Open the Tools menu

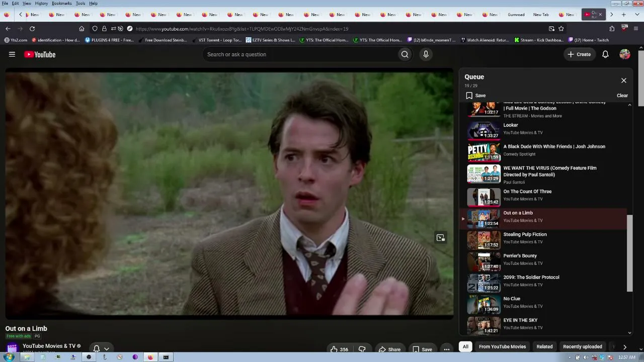(x=80, y=4)
